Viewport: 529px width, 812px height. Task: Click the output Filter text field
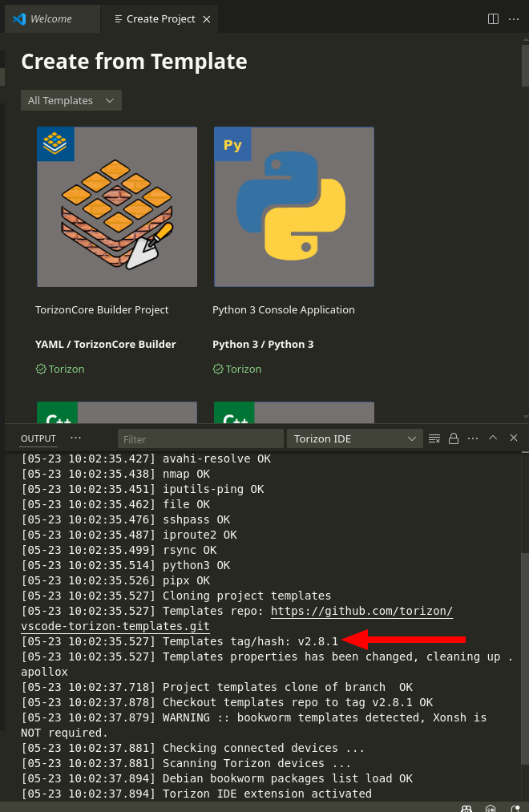[200, 438]
